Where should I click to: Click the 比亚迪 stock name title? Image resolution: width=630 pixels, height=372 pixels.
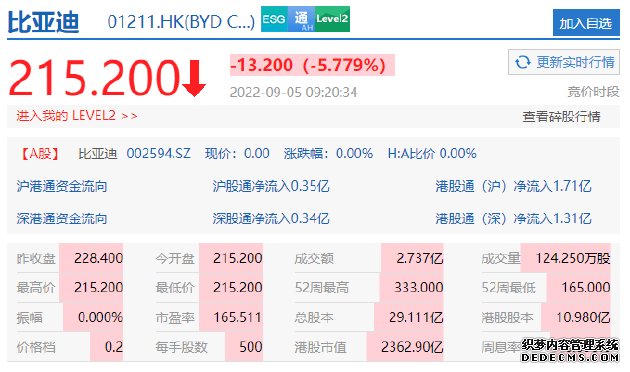43,22
